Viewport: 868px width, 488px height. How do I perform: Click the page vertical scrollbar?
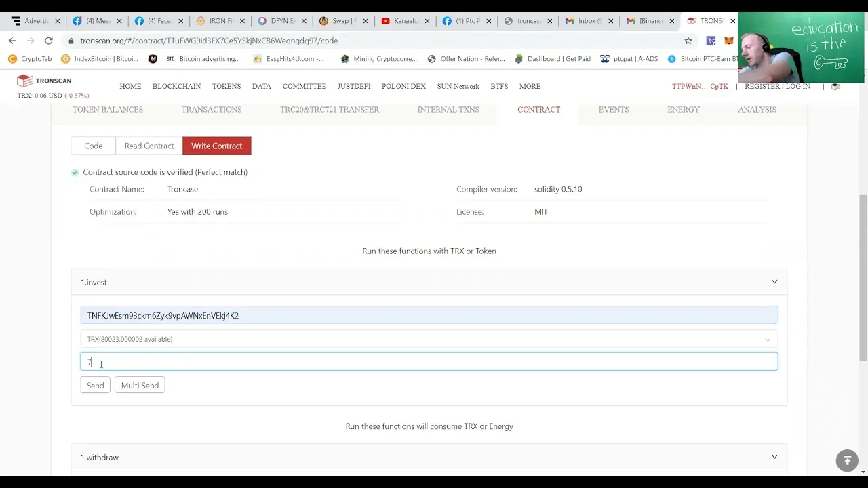pyautogui.click(x=863, y=271)
